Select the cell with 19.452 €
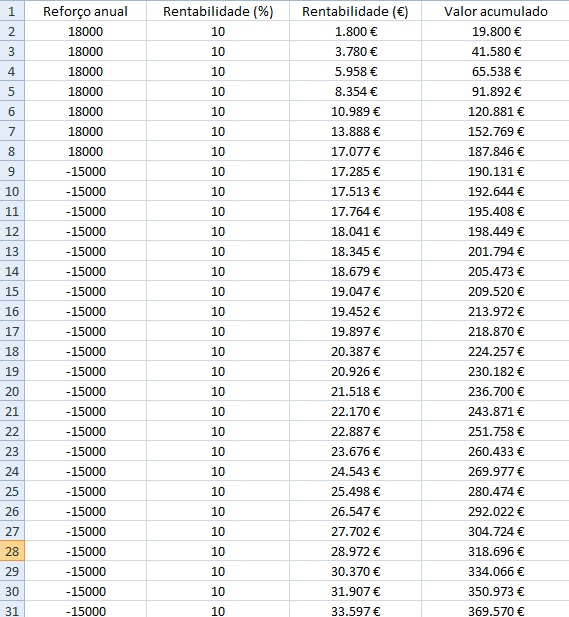The width and height of the screenshot is (569, 617). pyautogui.click(x=355, y=311)
